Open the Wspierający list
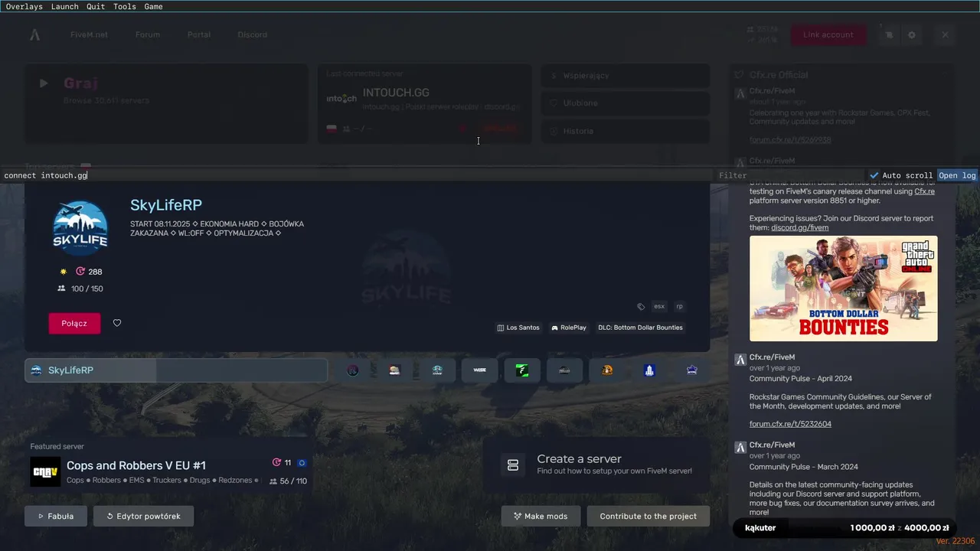The image size is (980, 551). coord(626,76)
